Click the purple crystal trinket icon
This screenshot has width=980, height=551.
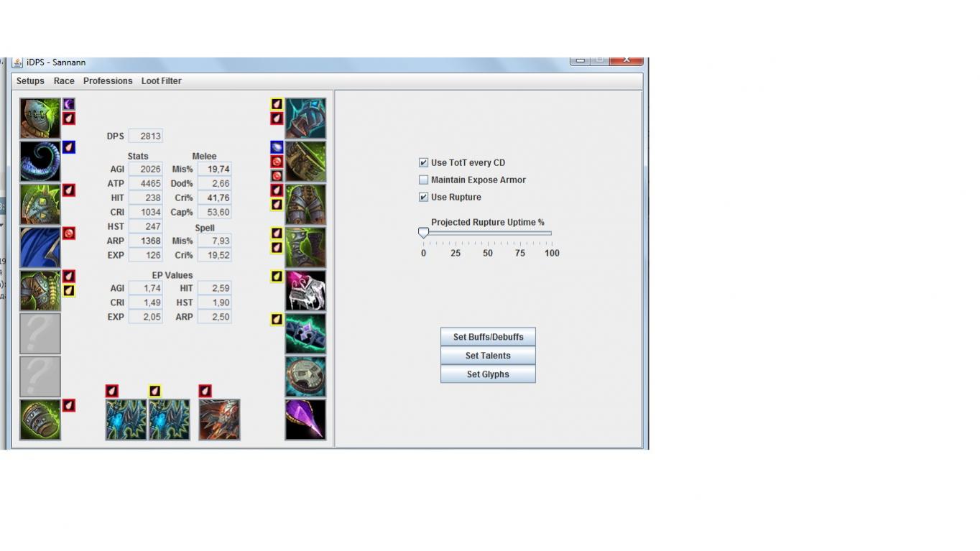305,420
